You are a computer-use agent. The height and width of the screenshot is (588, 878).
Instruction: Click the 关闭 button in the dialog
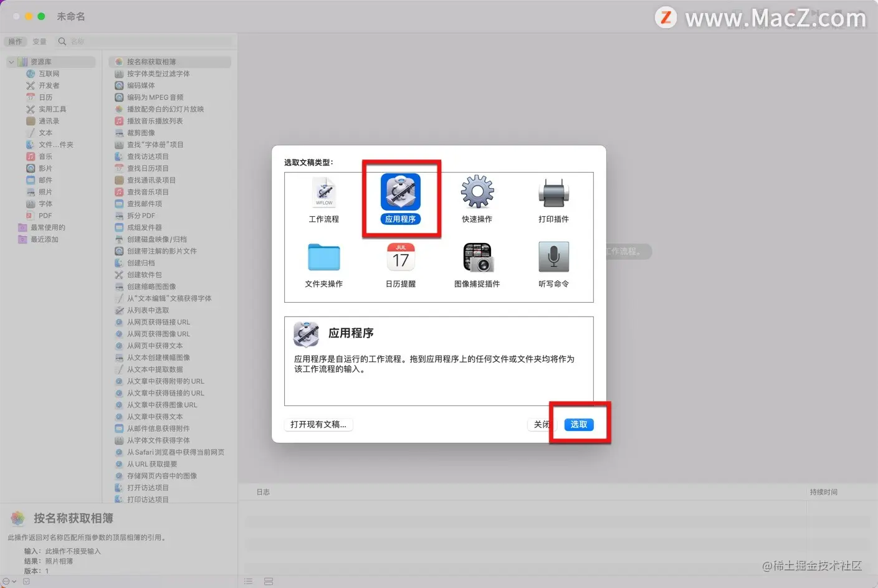[x=541, y=424]
